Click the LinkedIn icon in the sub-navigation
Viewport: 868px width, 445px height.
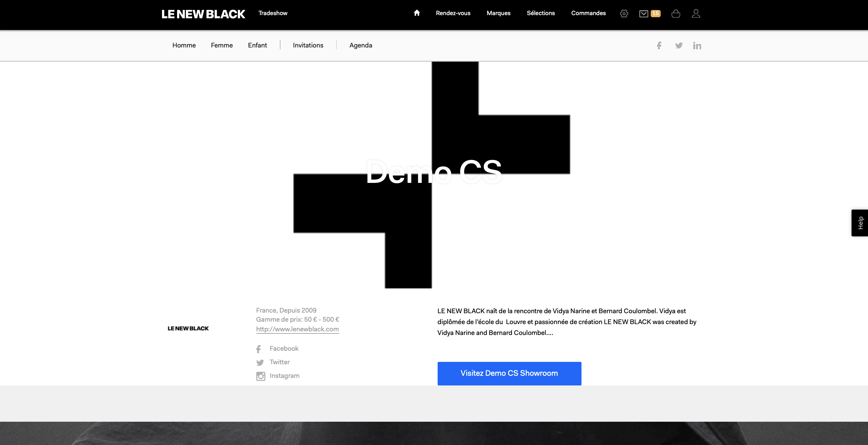[697, 46]
